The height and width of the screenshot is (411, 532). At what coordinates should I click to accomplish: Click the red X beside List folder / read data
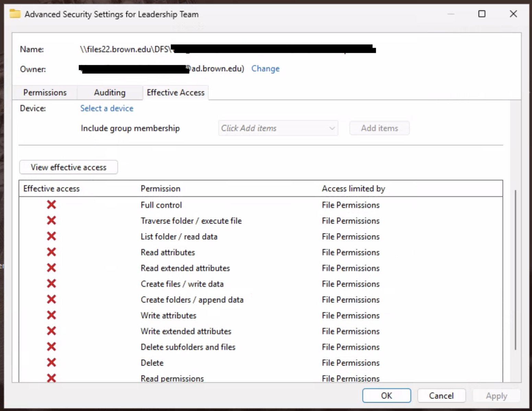51,236
